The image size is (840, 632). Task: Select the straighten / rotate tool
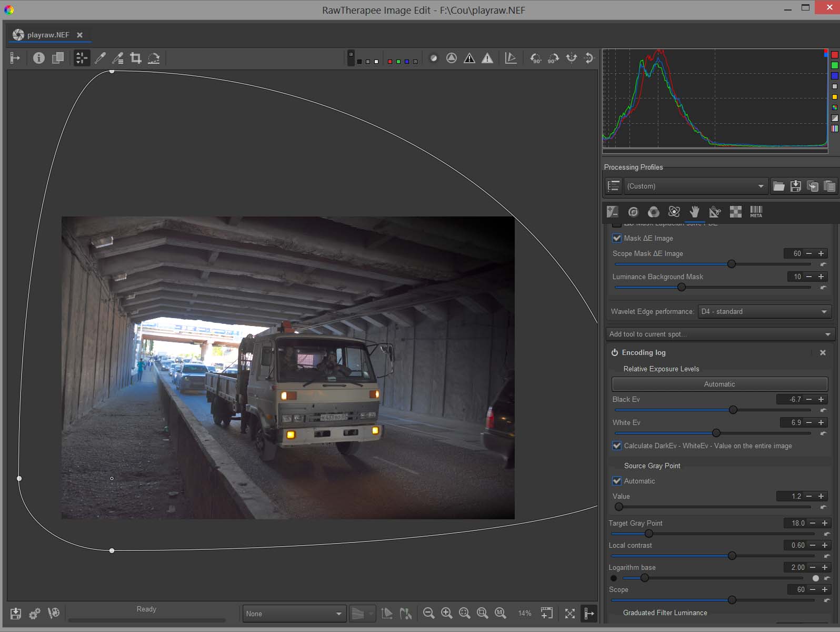click(x=154, y=58)
